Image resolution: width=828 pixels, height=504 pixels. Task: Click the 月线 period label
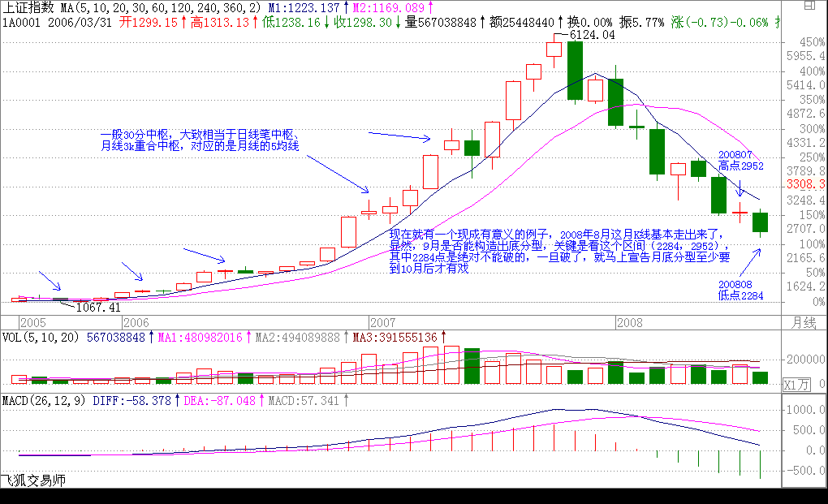[x=803, y=322]
